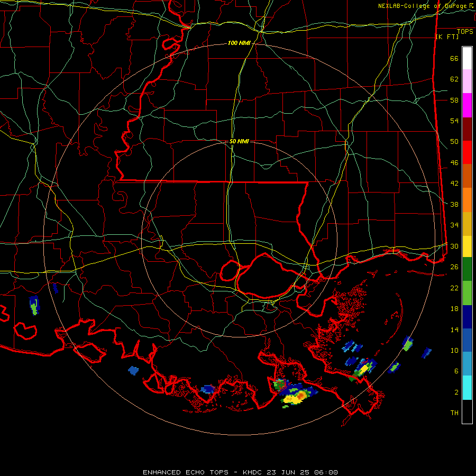Pick the cyan legend swatch
This screenshot has height=476, width=476.
pos(467,388)
